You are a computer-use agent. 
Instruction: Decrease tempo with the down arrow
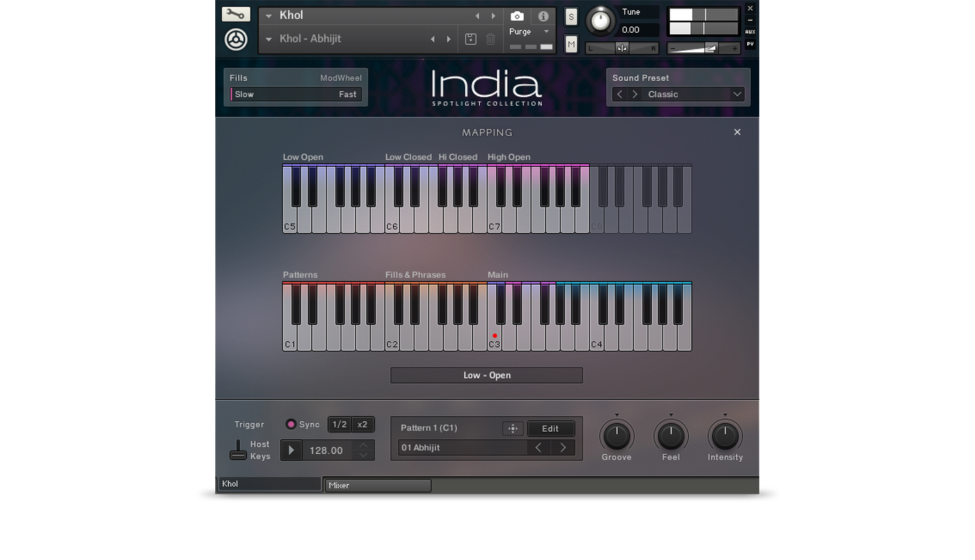(x=363, y=456)
